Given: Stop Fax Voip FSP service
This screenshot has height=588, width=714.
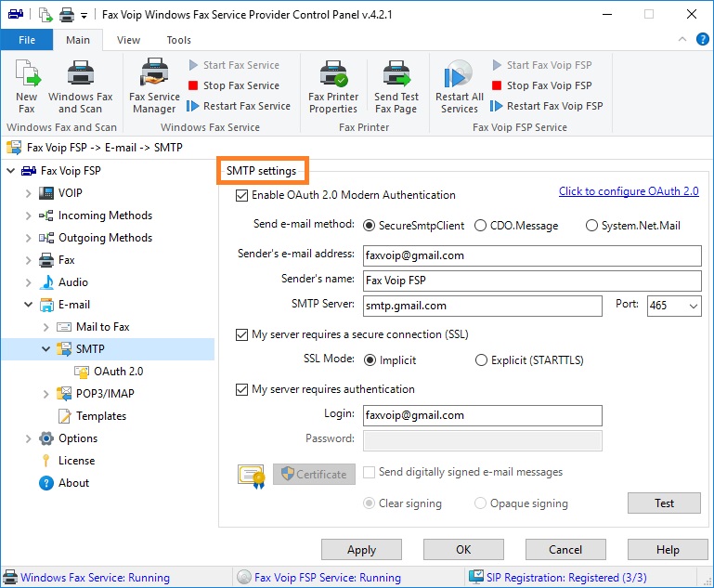Looking at the screenshot, I should click(x=542, y=85).
